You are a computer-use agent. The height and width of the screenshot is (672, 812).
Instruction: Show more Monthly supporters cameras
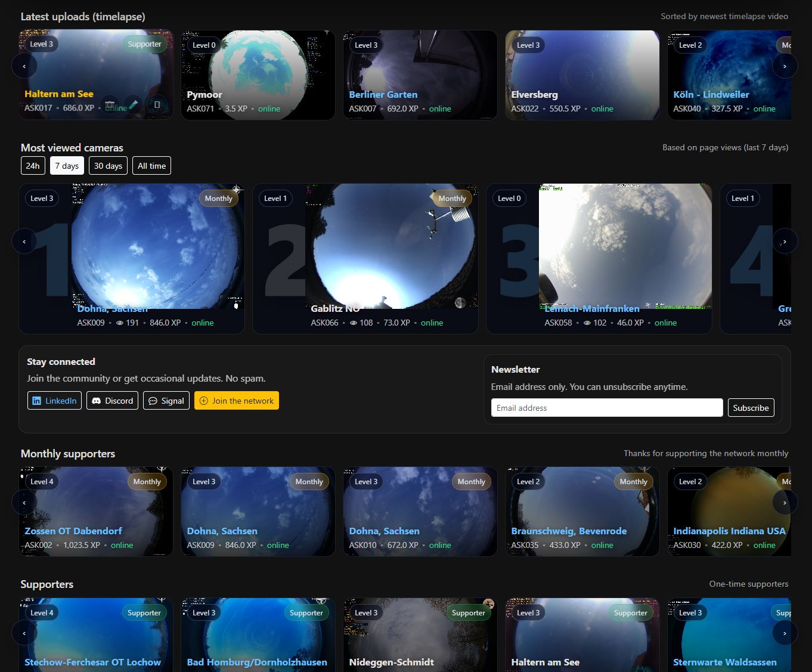click(x=785, y=502)
